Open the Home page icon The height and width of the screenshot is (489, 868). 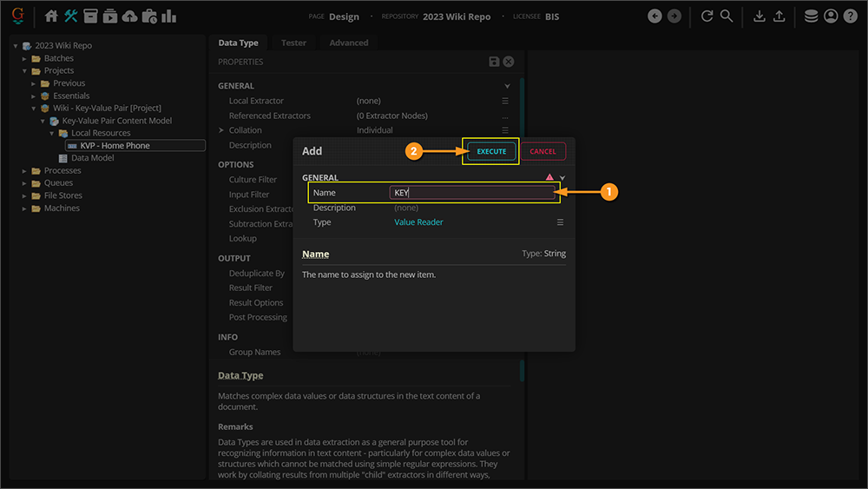click(x=51, y=17)
